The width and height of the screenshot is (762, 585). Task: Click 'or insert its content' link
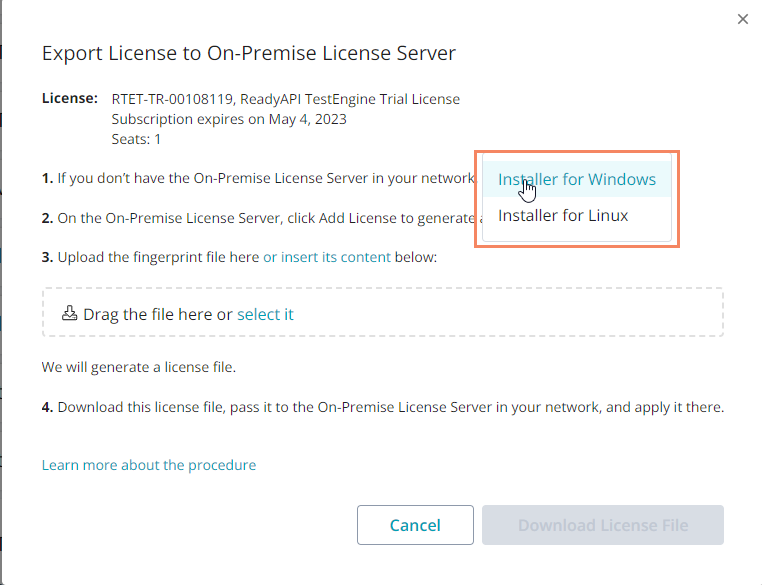click(327, 257)
